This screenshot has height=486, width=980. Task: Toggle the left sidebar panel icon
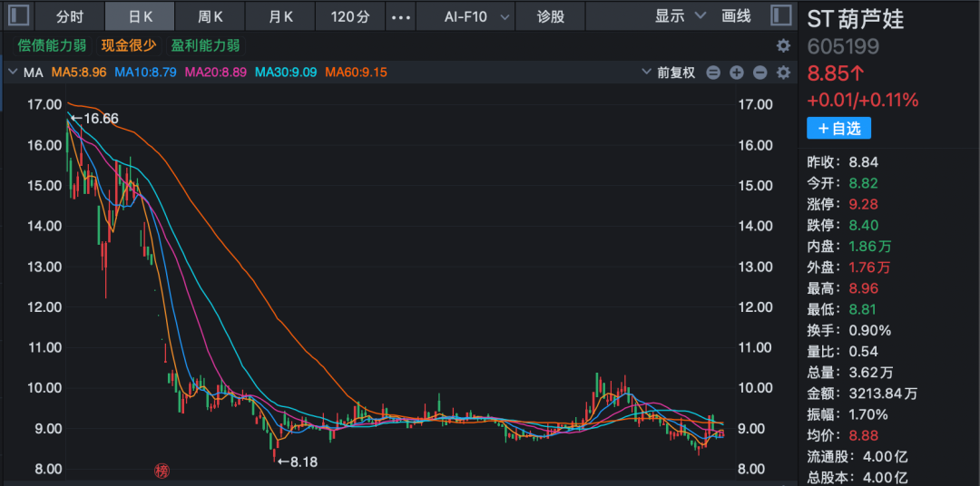(19, 15)
